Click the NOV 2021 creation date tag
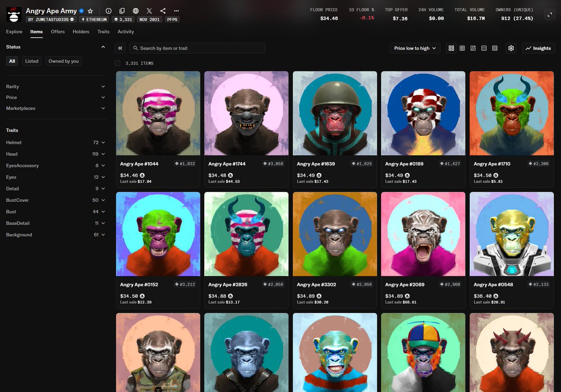 pyautogui.click(x=150, y=20)
